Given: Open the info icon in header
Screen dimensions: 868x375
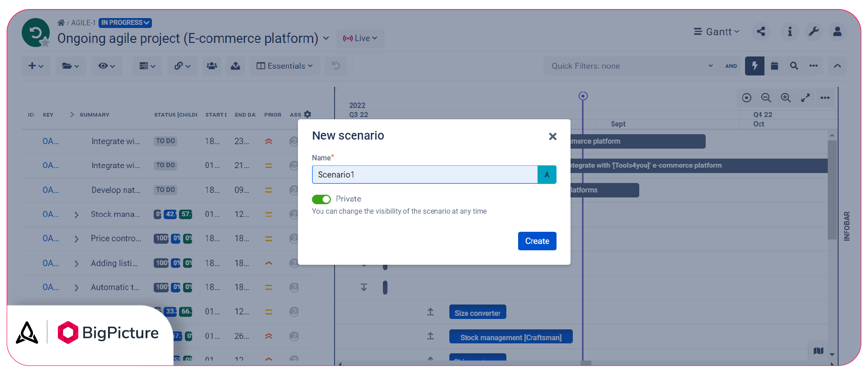Looking at the screenshot, I should point(790,32).
